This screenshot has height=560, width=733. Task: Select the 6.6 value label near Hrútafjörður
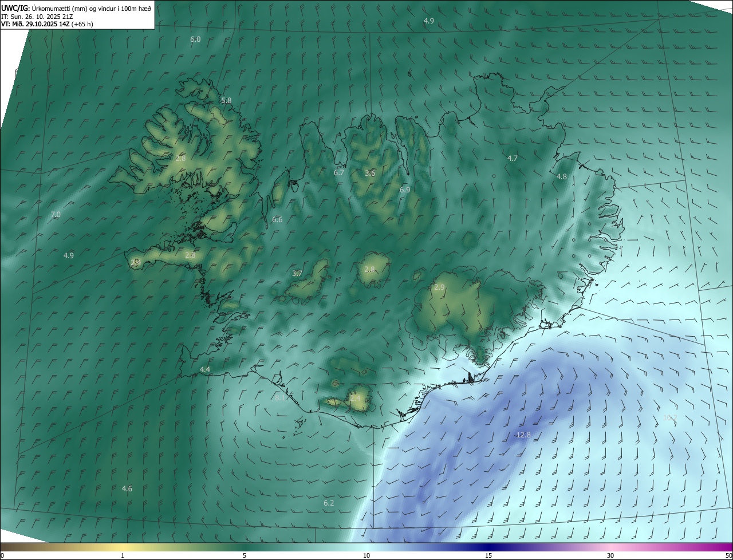pos(277,219)
